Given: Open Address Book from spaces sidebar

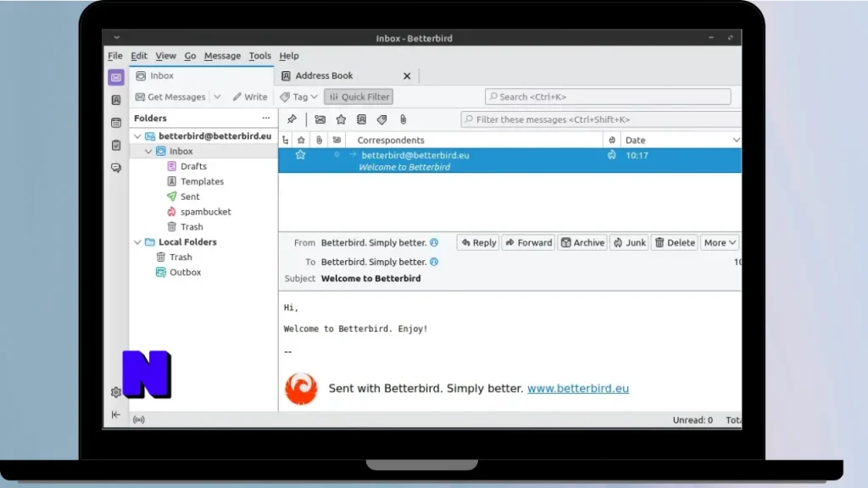Looking at the screenshot, I should click(115, 100).
